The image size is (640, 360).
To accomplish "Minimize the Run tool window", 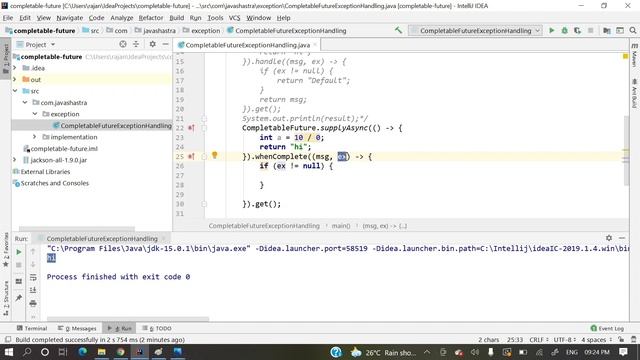I will pos(622,238).
